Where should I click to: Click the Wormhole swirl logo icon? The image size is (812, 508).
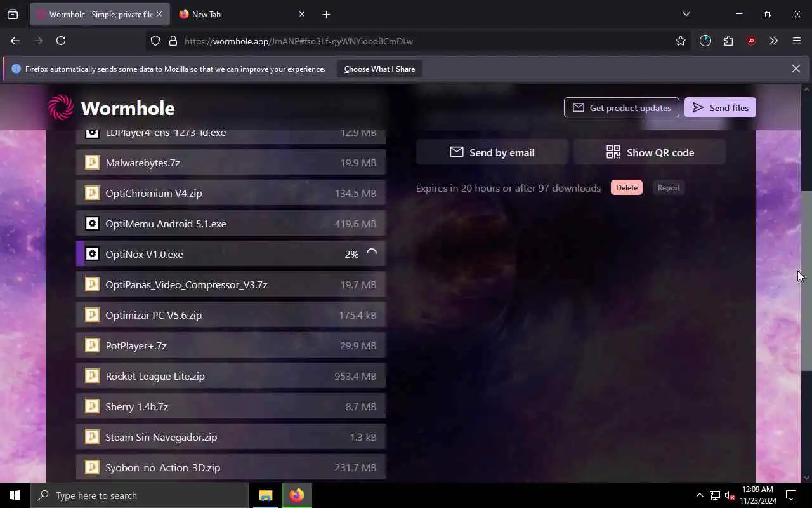pyautogui.click(x=61, y=107)
